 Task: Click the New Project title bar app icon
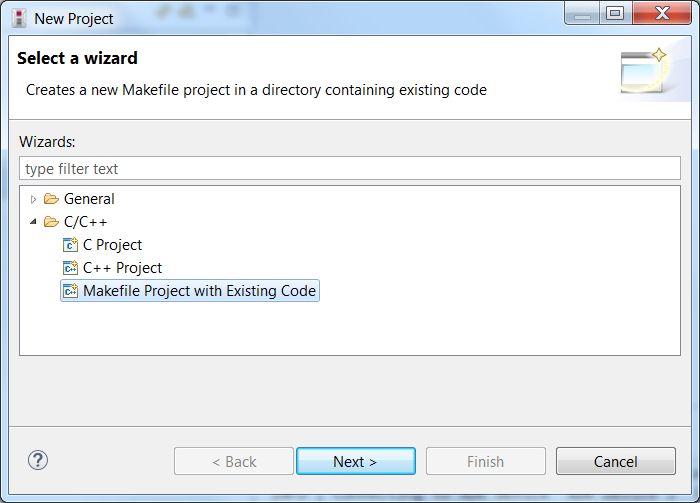click(x=19, y=18)
